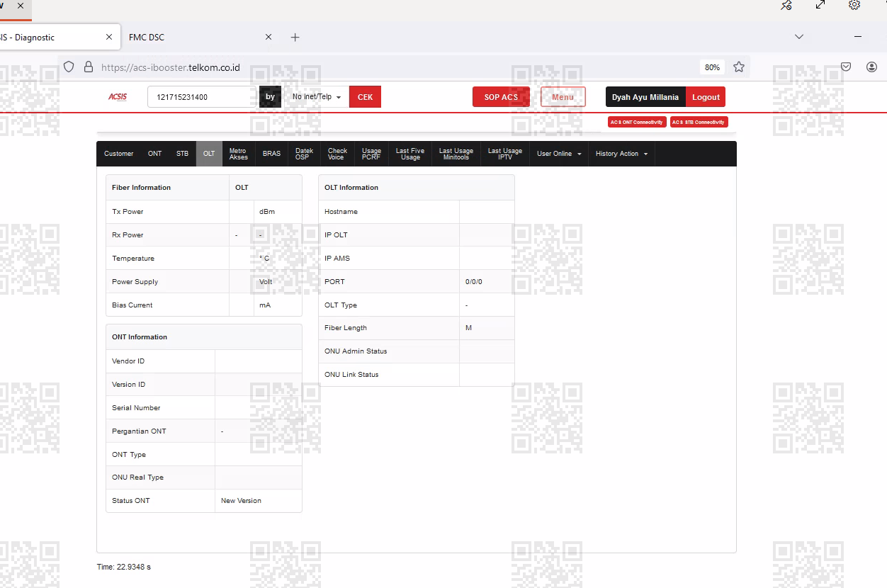Open the Last Usage IPTV tab

tap(505, 154)
